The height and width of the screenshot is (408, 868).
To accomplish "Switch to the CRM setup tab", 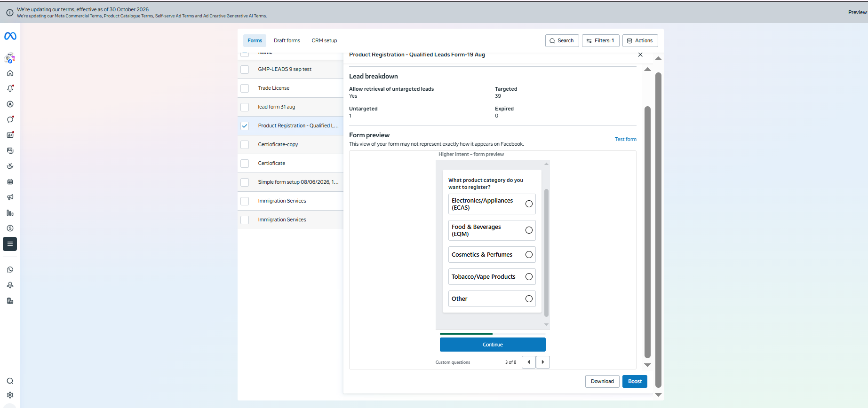I will point(324,40).
